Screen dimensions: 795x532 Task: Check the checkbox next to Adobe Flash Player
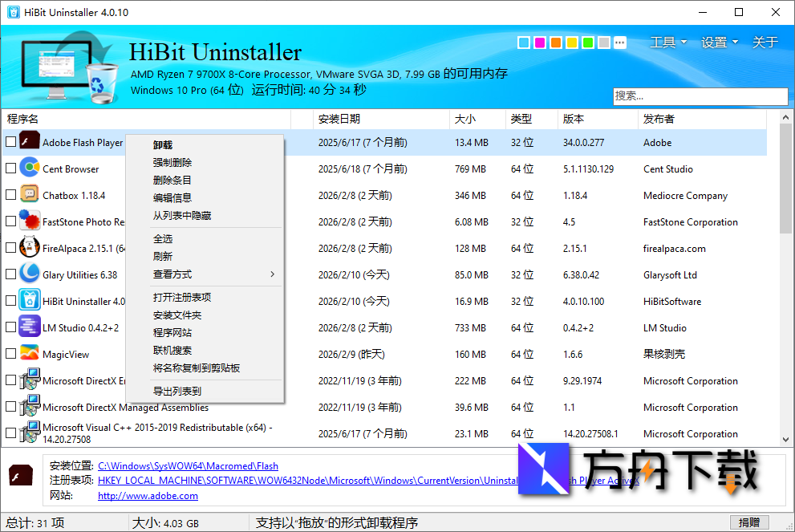[x=10, y=141]
